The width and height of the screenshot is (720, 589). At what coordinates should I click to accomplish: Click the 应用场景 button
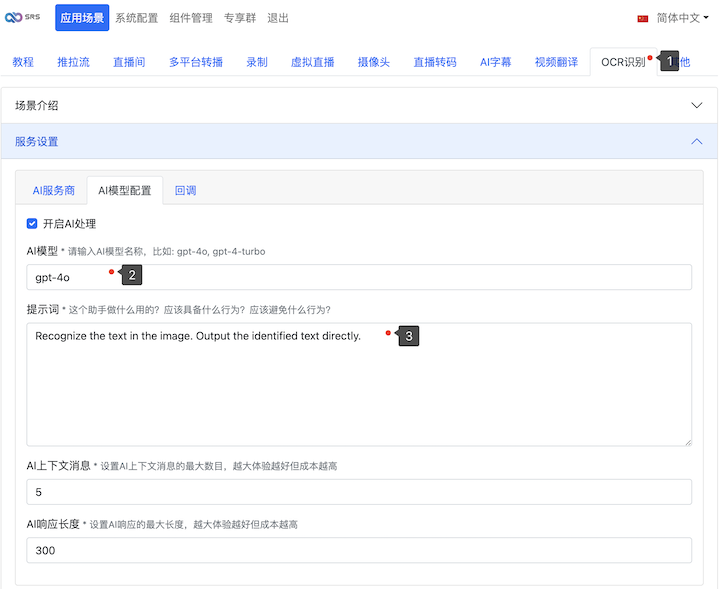[81, 18]
